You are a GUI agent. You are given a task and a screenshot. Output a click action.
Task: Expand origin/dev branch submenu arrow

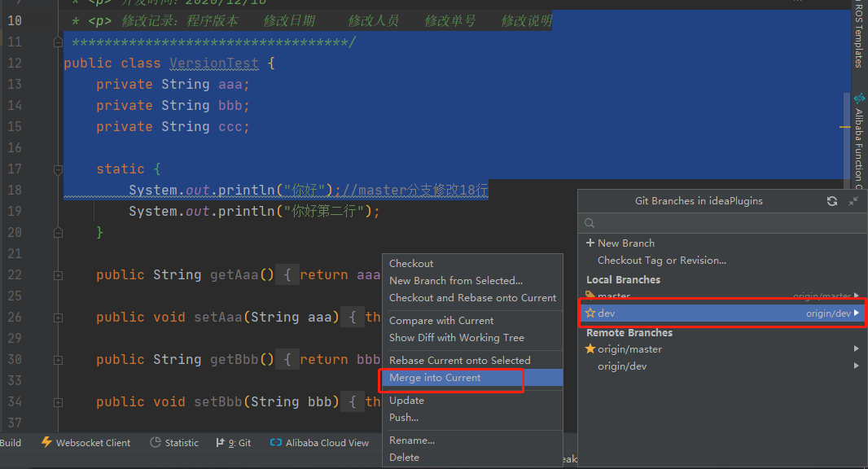point(856,366)
